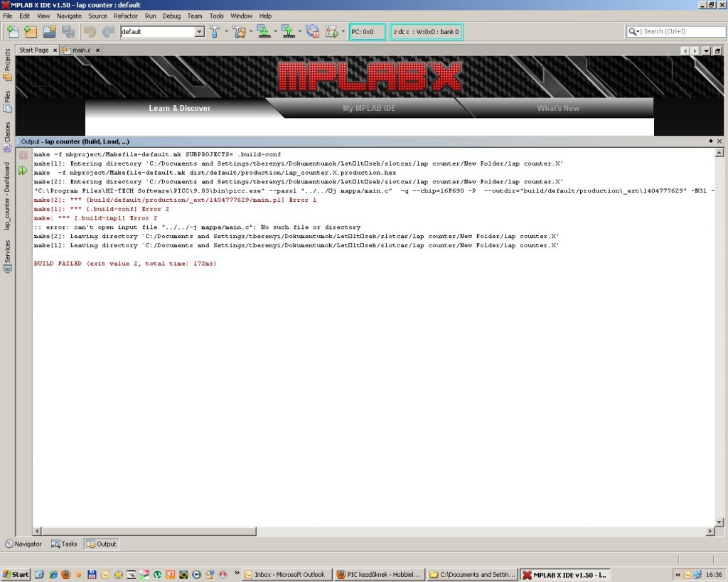This screenshot has height=582, width=728.
Task: Open the Tasks panel button
Action: point(64,544)
